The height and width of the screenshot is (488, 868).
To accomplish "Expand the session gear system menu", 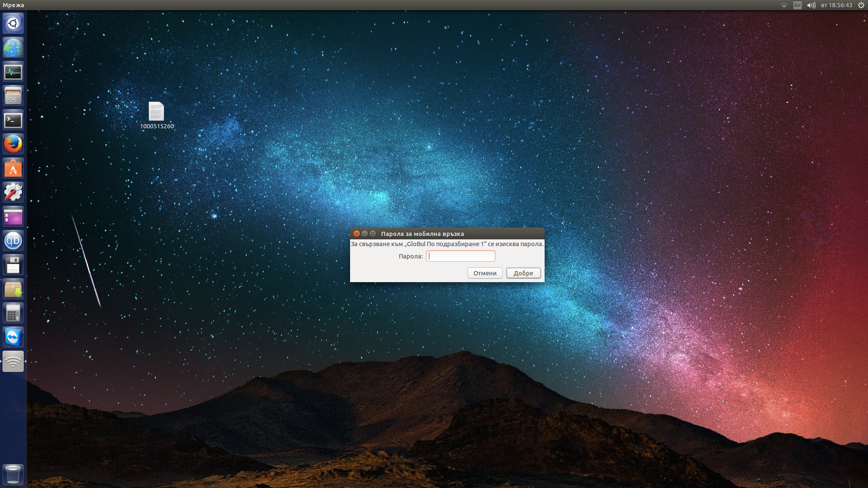I will 861,5.
